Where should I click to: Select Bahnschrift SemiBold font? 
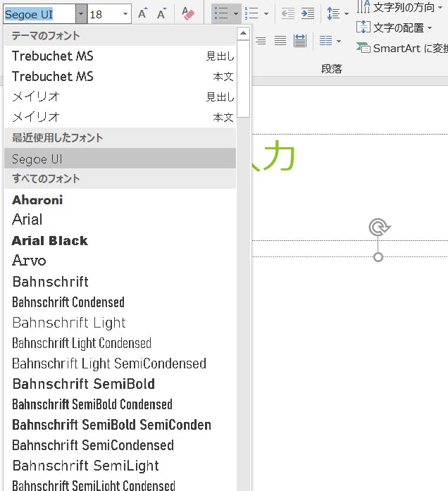[x=83, y=384]
